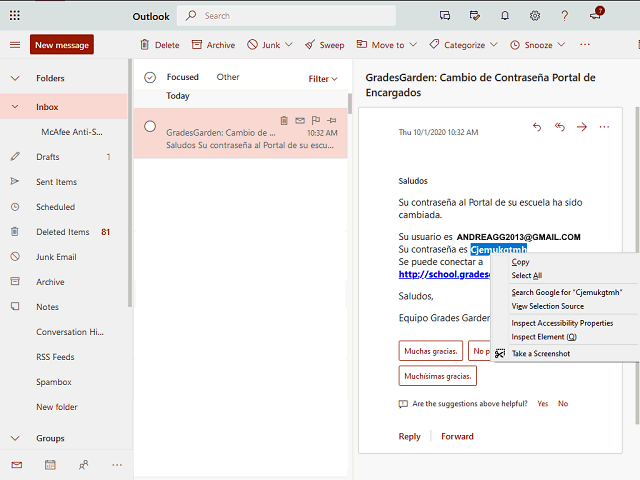Open the app launcher grid
640x480 pixels.
15,16
